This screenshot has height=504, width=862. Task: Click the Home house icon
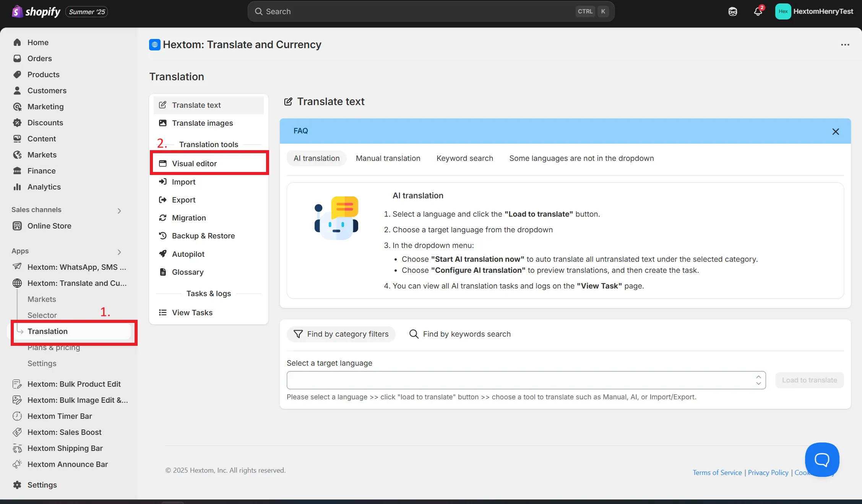[17, 42]
